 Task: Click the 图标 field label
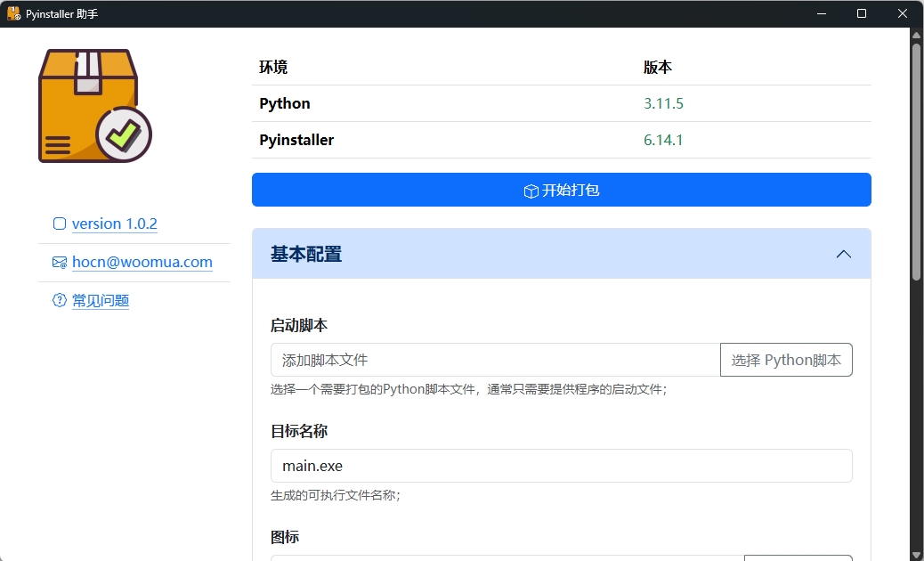tap(285, 537)
